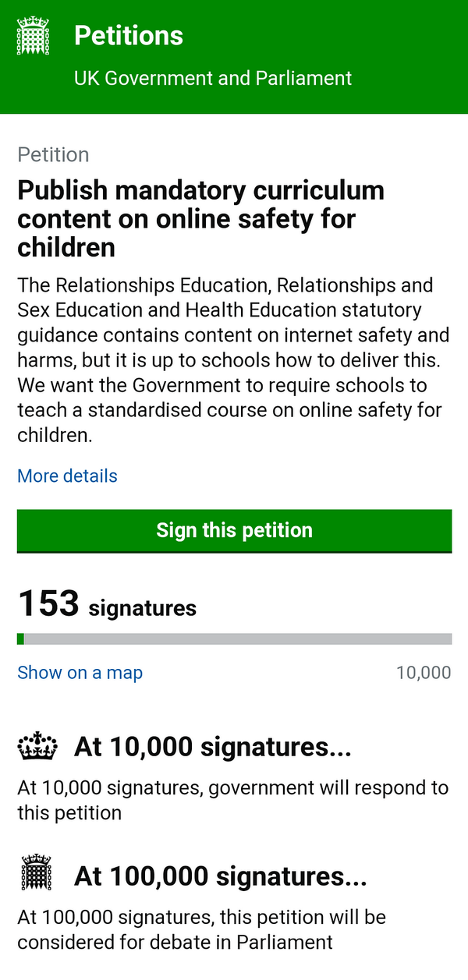Show the petition signatures on a map
The height and width of the screenshot is (980, 468).
pos(80,672)
